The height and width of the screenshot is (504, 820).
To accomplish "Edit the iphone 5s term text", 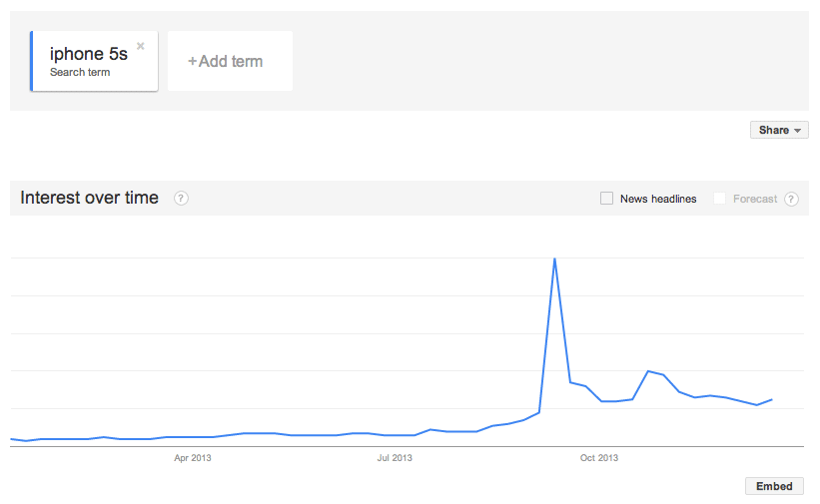I will click(89, 54).
